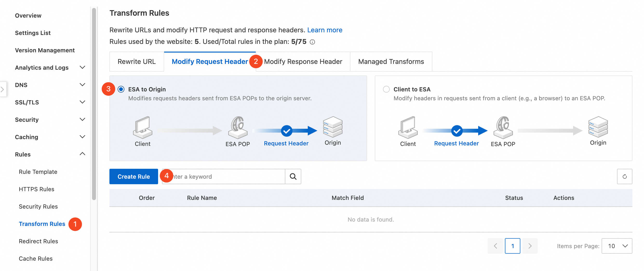The image size is (644, 271).
Task: Expand the Analytics and Logs menu
Action: click(x=82, y=68)
